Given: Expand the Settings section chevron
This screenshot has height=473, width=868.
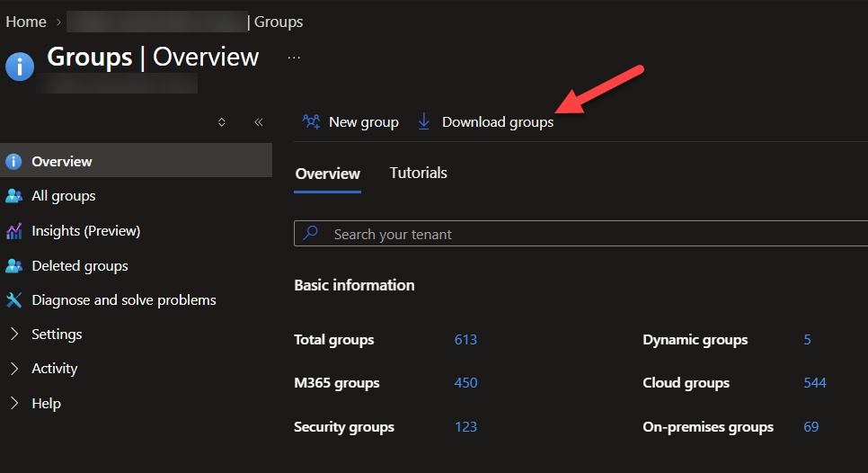Looking at the screenshot, I should (x=14, y=334).
